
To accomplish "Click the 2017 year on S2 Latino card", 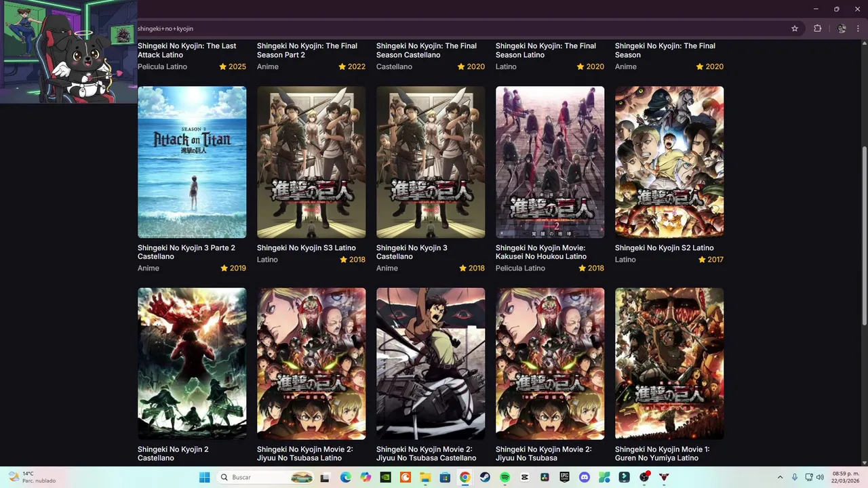I will click(715, 260).
